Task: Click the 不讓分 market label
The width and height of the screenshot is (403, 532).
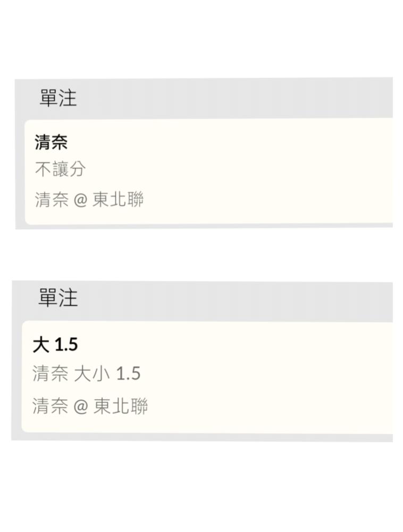Action: [60, 170]
